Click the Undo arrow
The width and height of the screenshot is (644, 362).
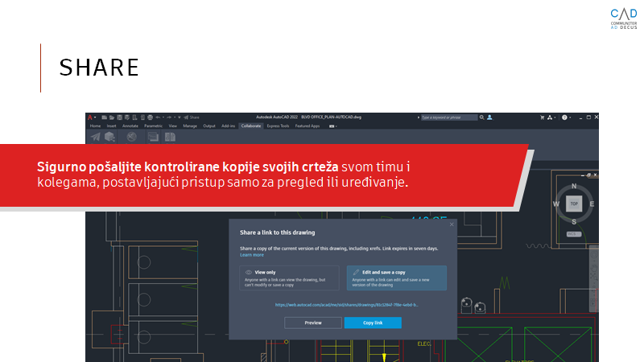[x=158, y=117]
